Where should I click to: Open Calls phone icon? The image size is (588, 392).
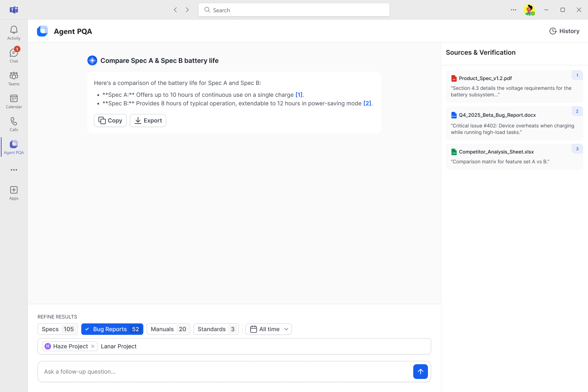tap(14, 124)
